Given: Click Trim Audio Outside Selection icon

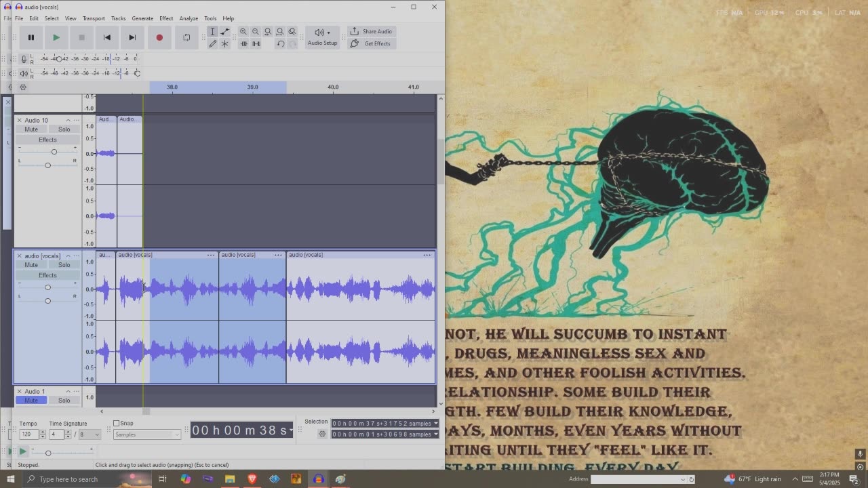Looking at the screenshot, I should (243, 44).
